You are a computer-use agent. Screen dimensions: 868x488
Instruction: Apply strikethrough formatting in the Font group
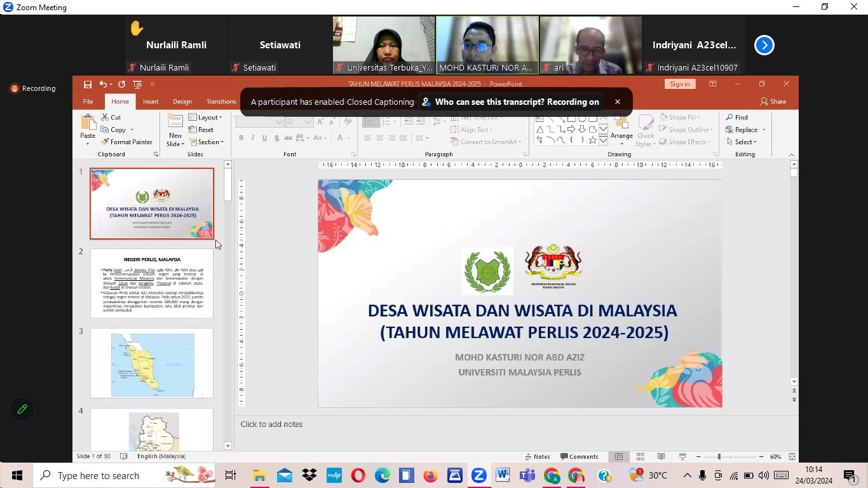(x=276, y=138)
